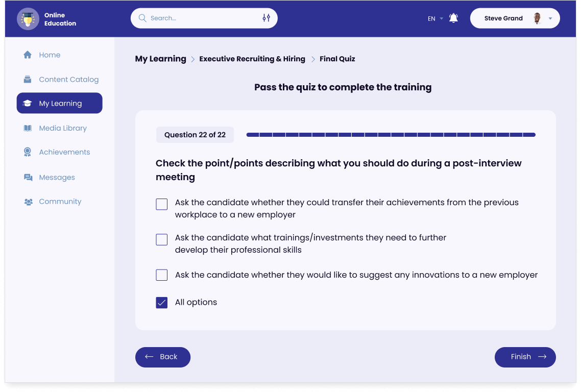Open the notifications bell
This screenshot has width=581, height=392.
pos(453,18)
